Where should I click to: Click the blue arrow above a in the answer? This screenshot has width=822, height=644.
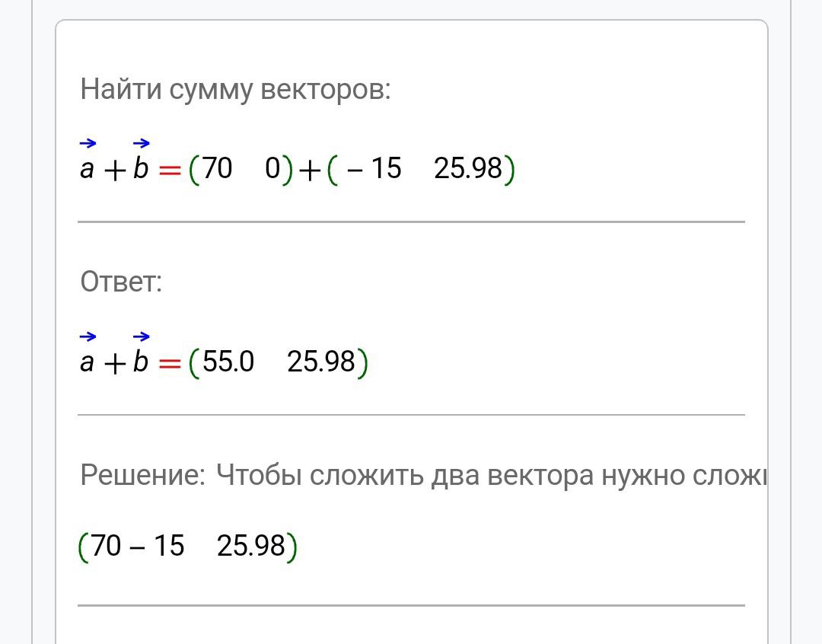(88, 336)
